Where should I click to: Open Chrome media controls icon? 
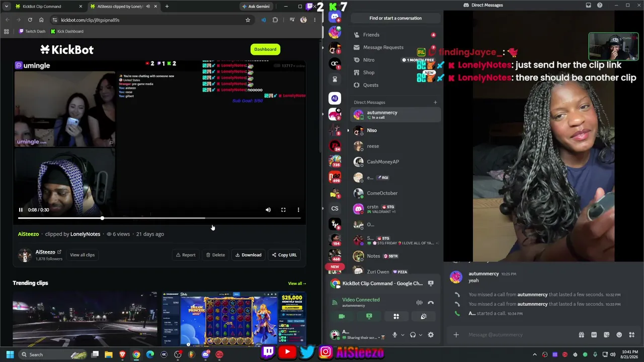(x=292, y=20)
